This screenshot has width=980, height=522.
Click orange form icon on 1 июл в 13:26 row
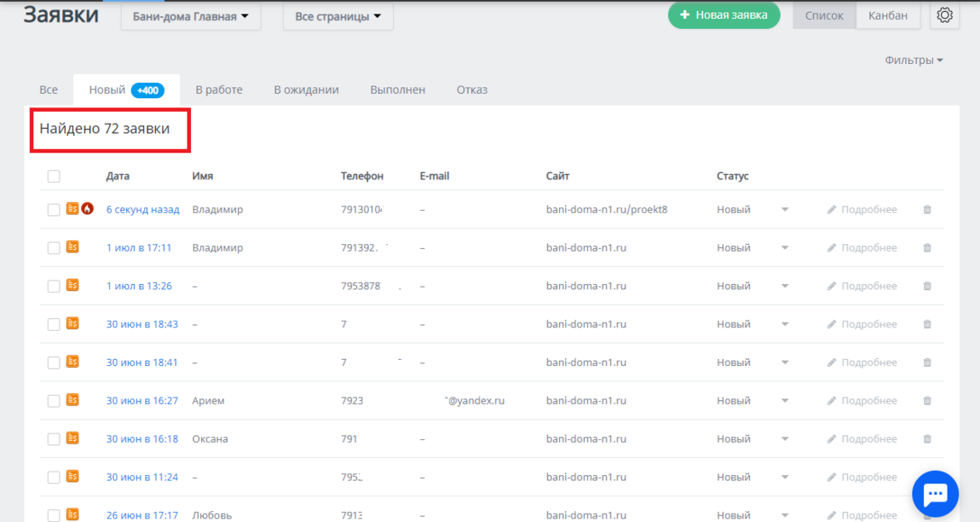72,286
